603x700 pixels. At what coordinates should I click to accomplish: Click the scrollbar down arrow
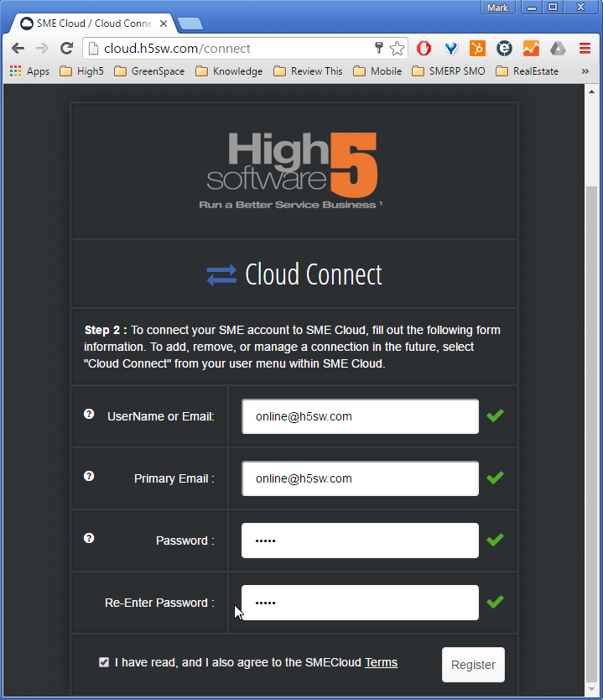(591, 689)
